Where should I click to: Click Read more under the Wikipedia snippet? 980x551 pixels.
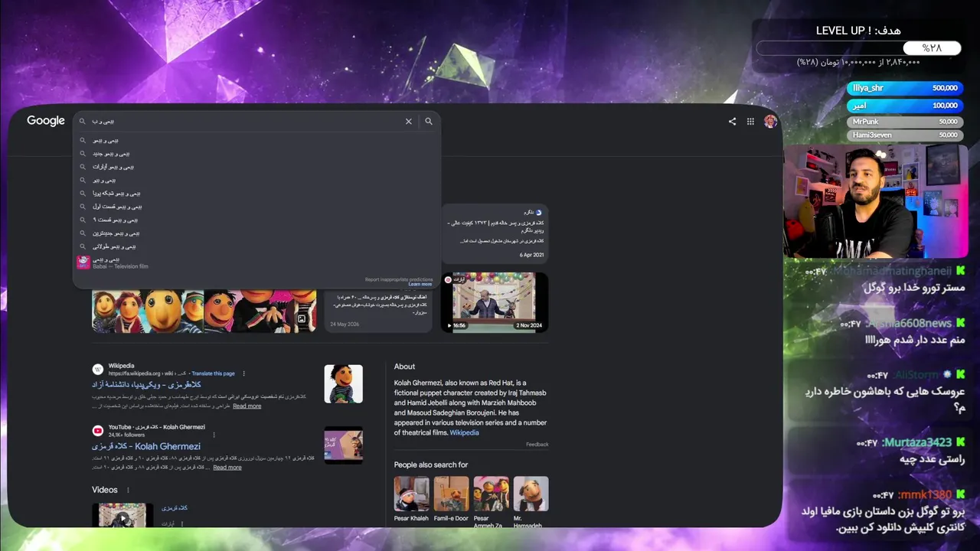(247, 406)
